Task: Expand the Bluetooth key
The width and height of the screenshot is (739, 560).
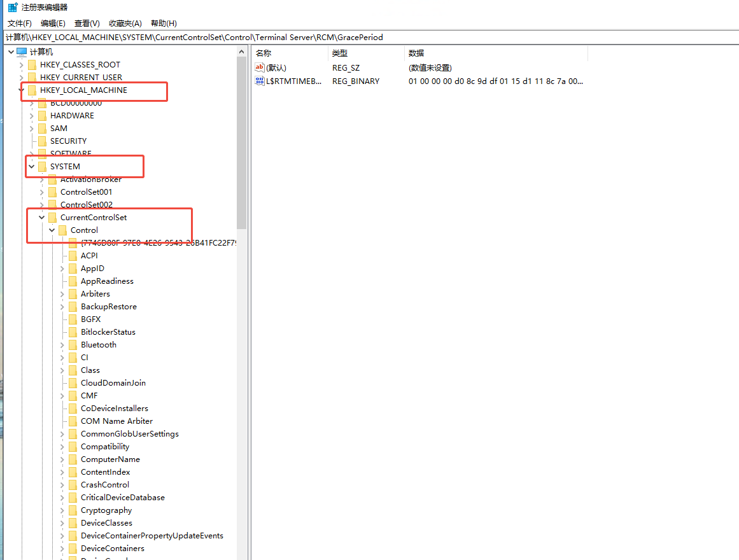Action: click(x=62, y=344)
